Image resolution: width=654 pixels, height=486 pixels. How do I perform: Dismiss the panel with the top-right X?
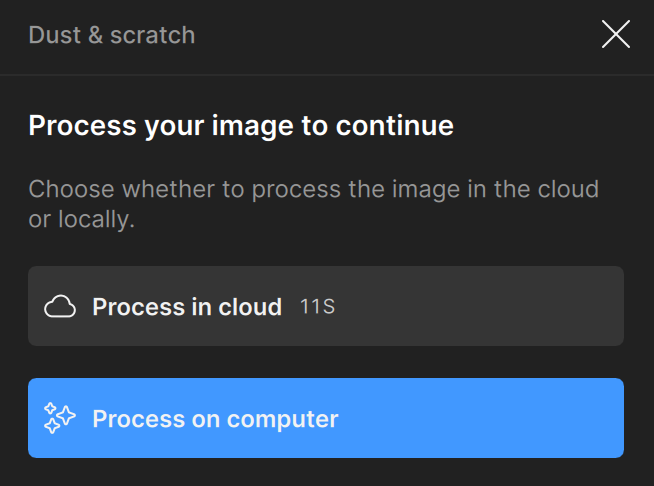pos(615,35)
